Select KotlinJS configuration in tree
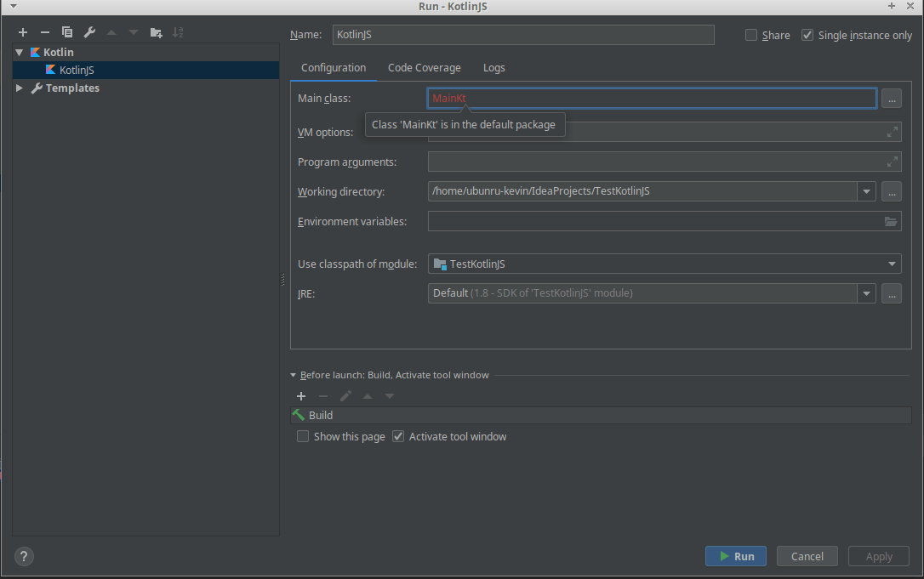This screenshot has height=579, width=924. click(145, 70)
